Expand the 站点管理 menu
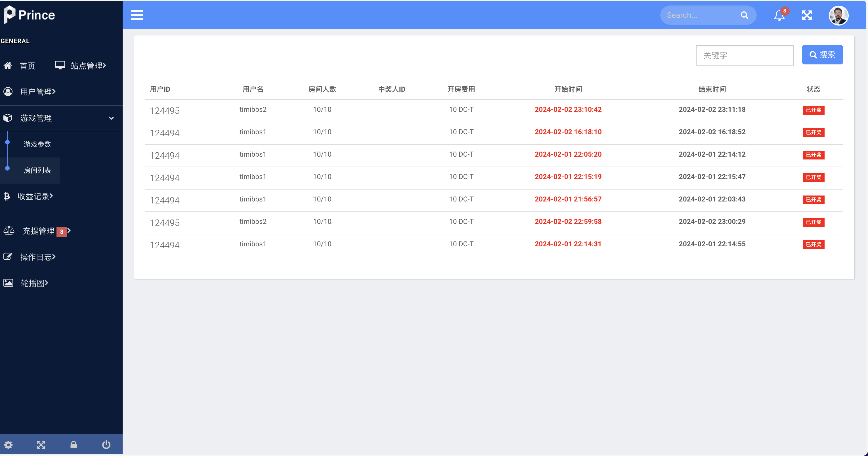Viewport: 868px width, 456px height. (x=87, y=65)
